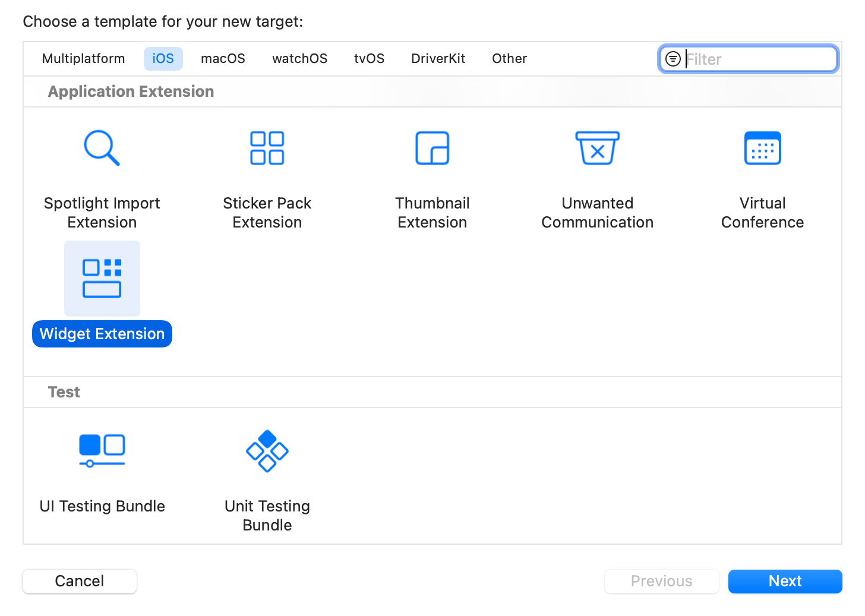Pick the Thumbnail Extension template icon
This screenshot has width=865, height=616.
coord(432,148)
